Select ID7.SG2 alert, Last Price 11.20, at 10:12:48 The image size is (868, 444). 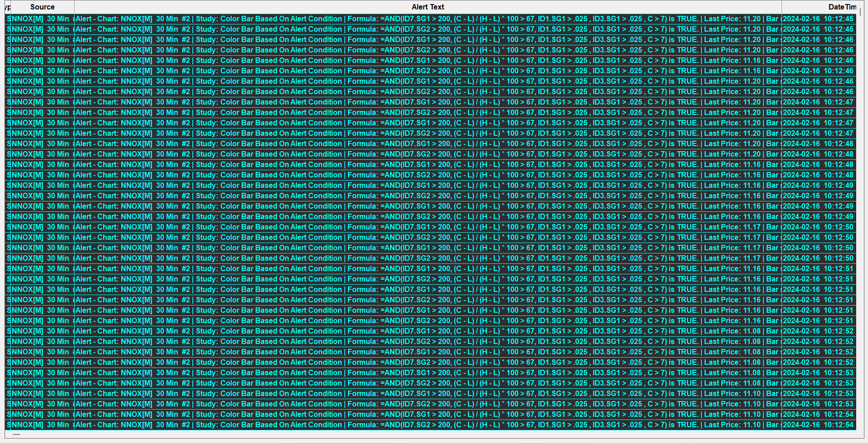[430, 154]
